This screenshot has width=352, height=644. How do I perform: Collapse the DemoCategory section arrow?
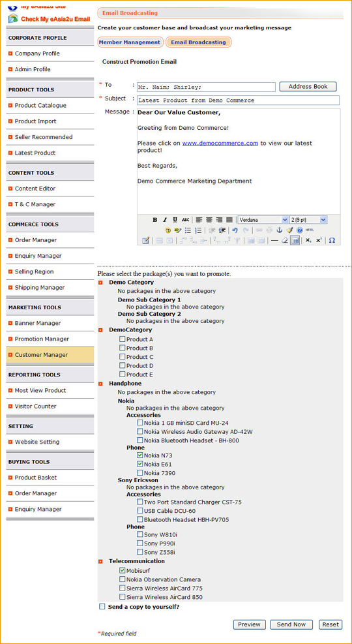pyautogui.click(x=100, y=330)
